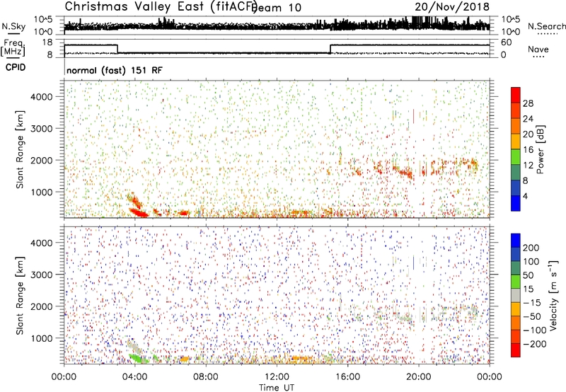The width and height of the screenshot is (566, 392).
Task: Click the '04:00' time tick label
Action: (135, 377)
